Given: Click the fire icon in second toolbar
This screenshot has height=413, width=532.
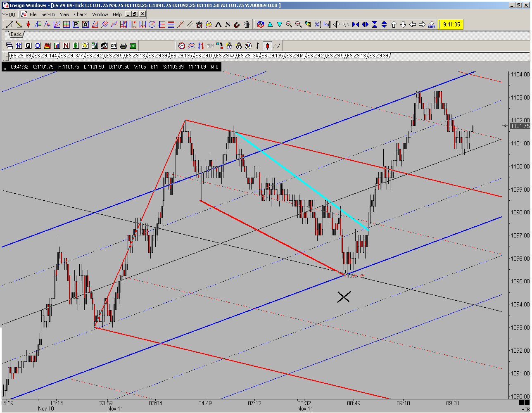Looking at the screenshot, I should point(47,45).
